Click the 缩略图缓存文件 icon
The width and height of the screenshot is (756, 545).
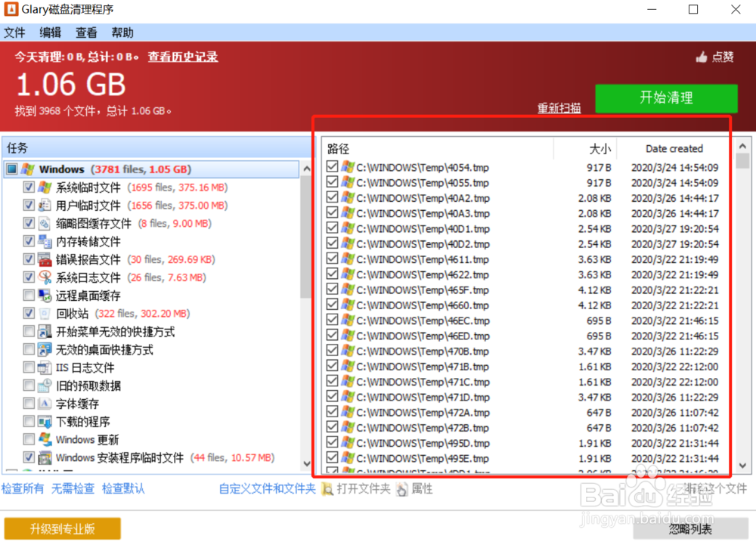coord(45,224)
